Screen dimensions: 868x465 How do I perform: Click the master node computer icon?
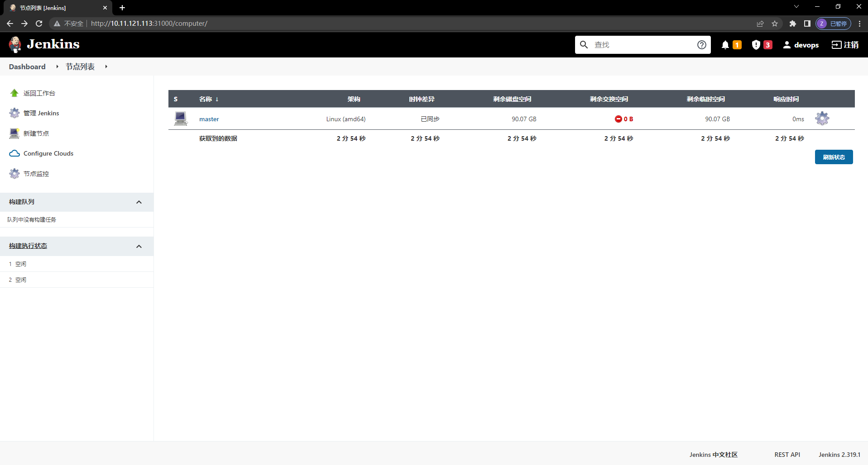coord(181,119)
